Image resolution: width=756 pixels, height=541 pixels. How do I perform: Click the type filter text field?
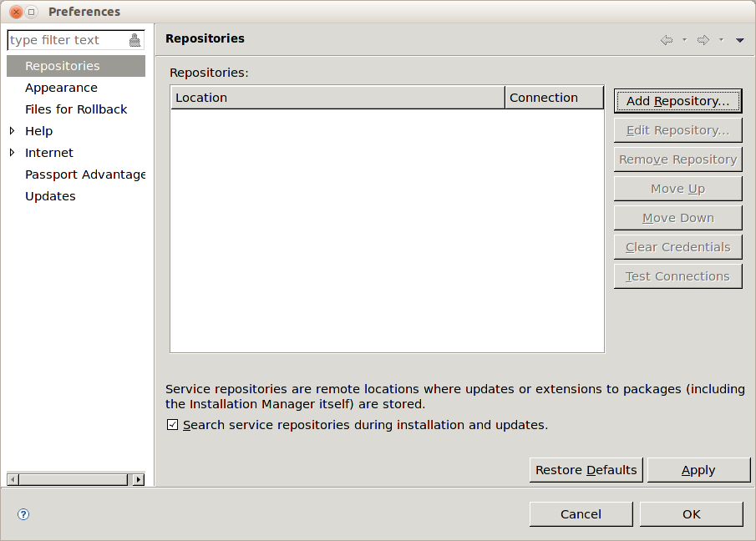pyautogui.click(x=68, y=40)
